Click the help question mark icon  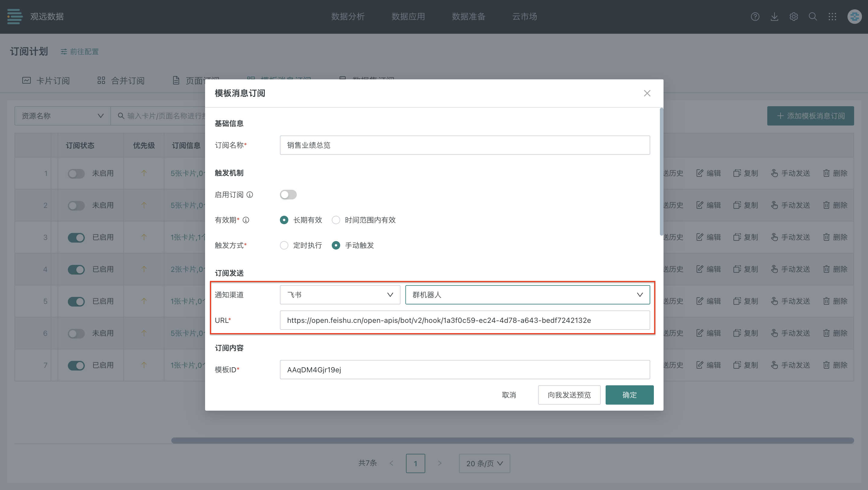point(755,17)
